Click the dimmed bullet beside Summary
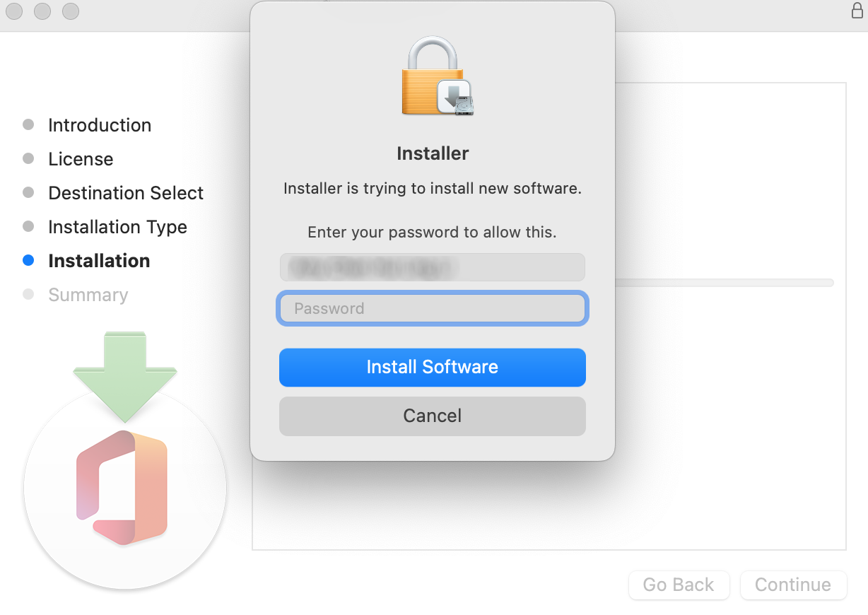The height and width of the screenshot is (615, 868). tap(28, 295)
